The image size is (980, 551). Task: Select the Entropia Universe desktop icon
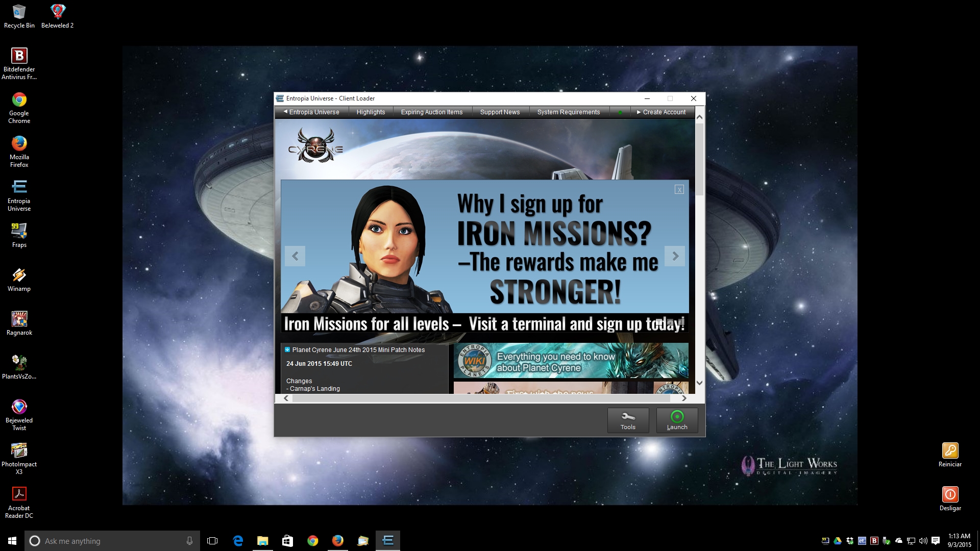(19, 195)
